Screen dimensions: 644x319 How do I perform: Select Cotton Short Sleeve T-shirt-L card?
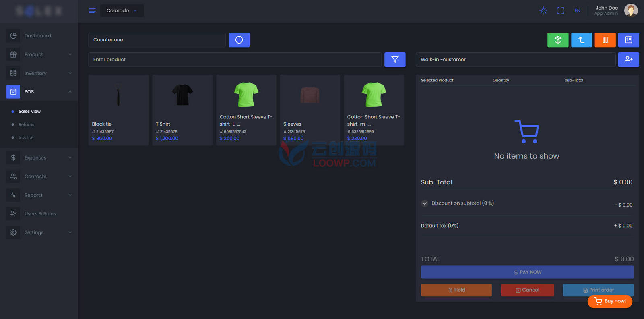pyautogui.click(x=246, y=110)
